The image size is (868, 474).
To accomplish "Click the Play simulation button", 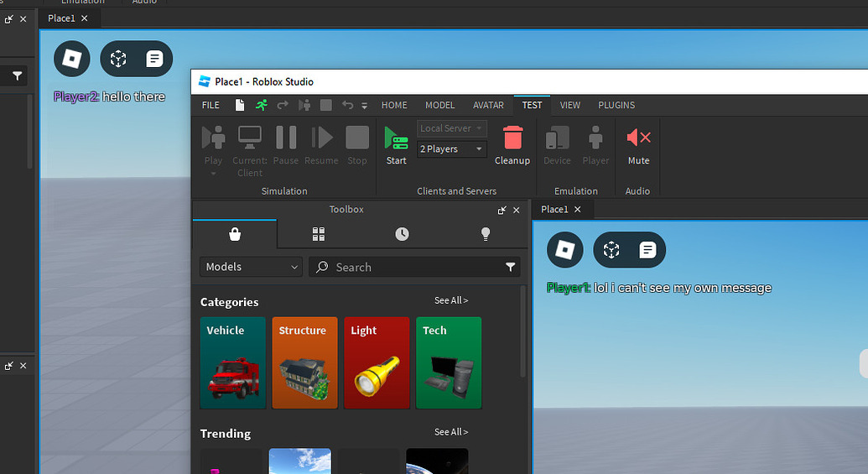I will pyautogui.click(x=213, y=145).
